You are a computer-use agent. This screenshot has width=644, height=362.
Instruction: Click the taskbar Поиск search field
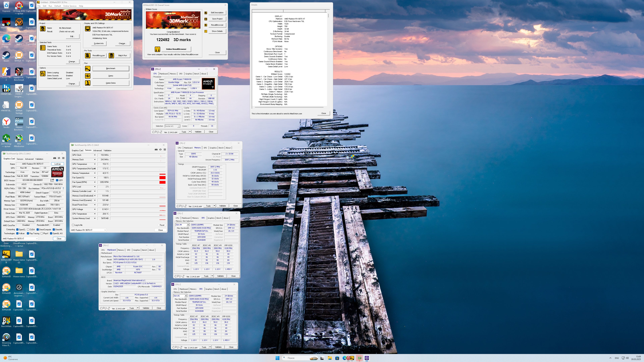tap(300, 358)
